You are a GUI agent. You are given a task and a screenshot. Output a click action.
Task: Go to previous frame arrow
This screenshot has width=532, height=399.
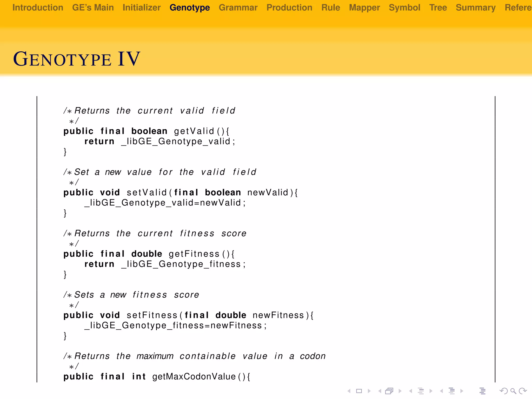(x=380, y=391)
